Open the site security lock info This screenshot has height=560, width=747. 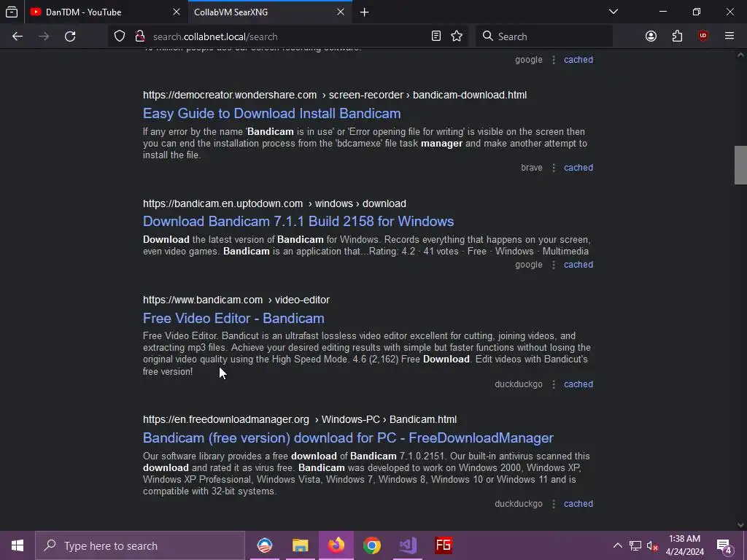pos(139,36)
